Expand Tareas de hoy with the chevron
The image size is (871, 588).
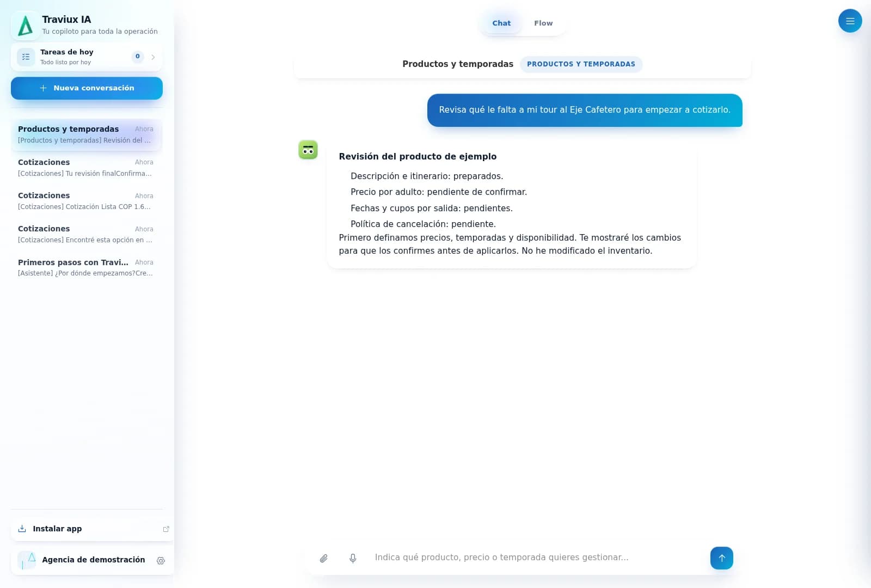coord(153,57)
